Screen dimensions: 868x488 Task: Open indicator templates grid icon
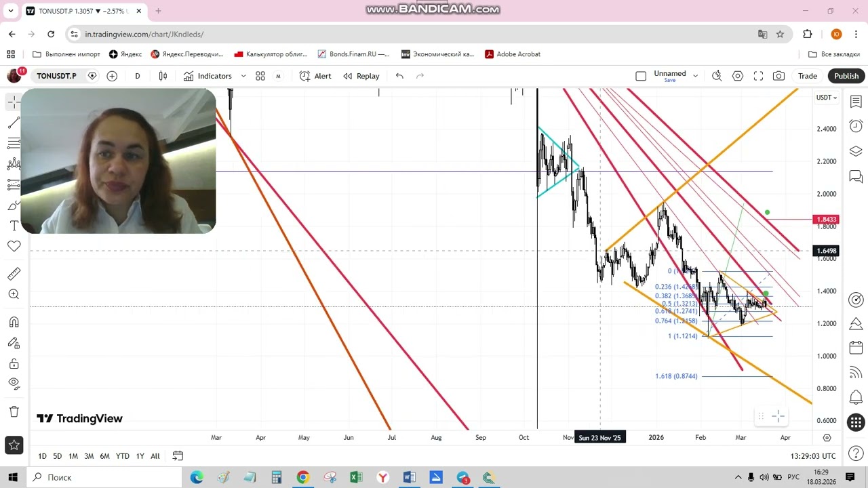[x=260, y=76]
